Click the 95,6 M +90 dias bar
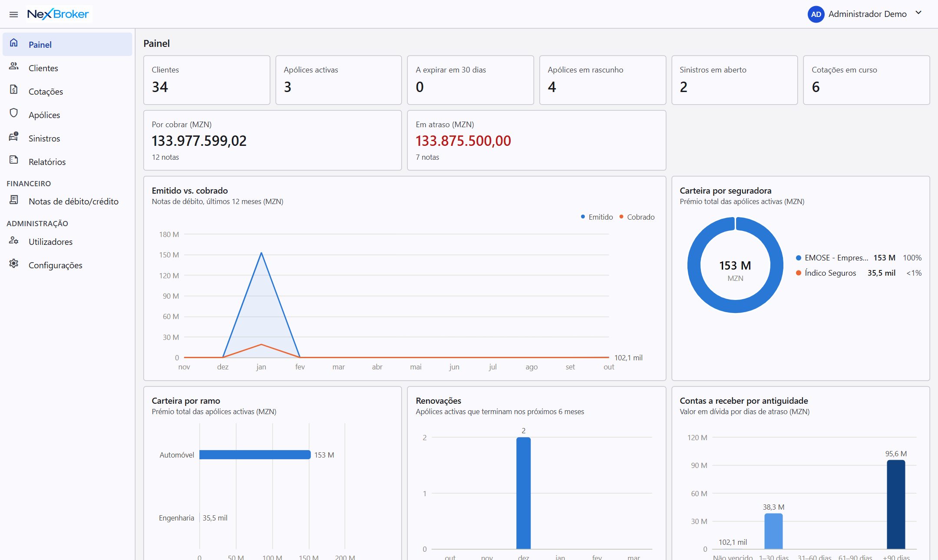 click(x=896, y=504)
